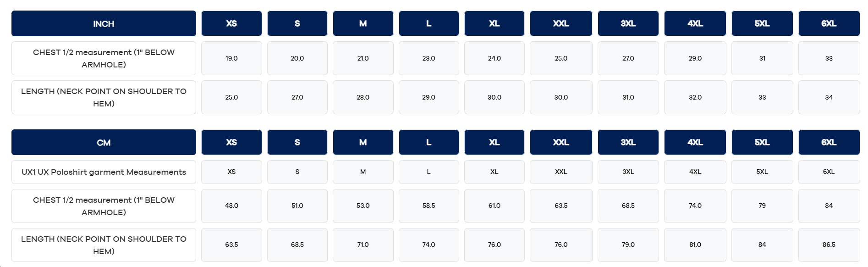The image size is (868, 267).
Task: Select the 34 length value for 6XL
Action: 829,97
